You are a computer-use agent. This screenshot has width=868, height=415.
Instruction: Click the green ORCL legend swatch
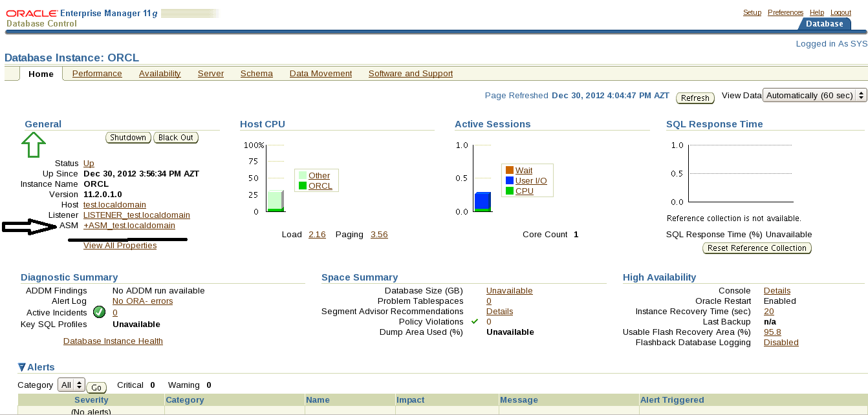pos(303,186)
